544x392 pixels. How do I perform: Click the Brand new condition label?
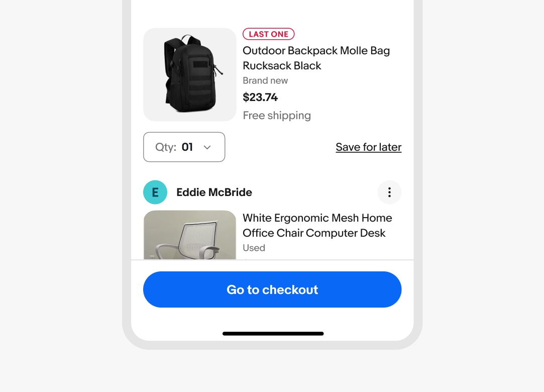[x=265, y=80]
